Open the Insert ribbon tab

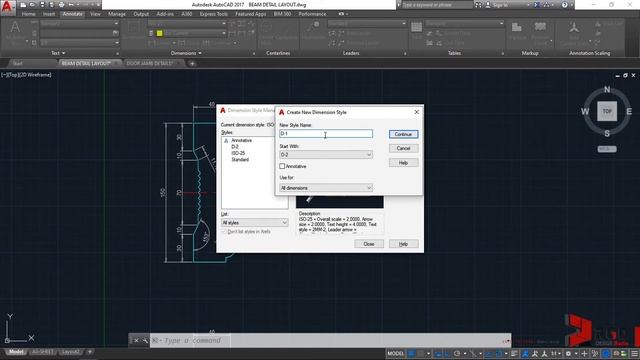pyautogui.click(x=49, y=14)
